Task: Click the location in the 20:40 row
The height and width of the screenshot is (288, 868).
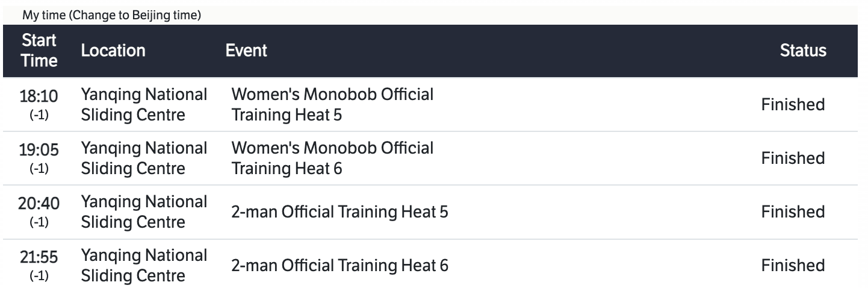Action: [144, 211]
